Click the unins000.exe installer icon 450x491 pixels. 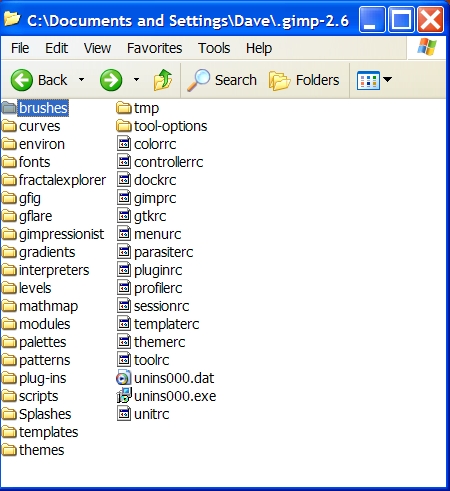[x=124, y=396]
